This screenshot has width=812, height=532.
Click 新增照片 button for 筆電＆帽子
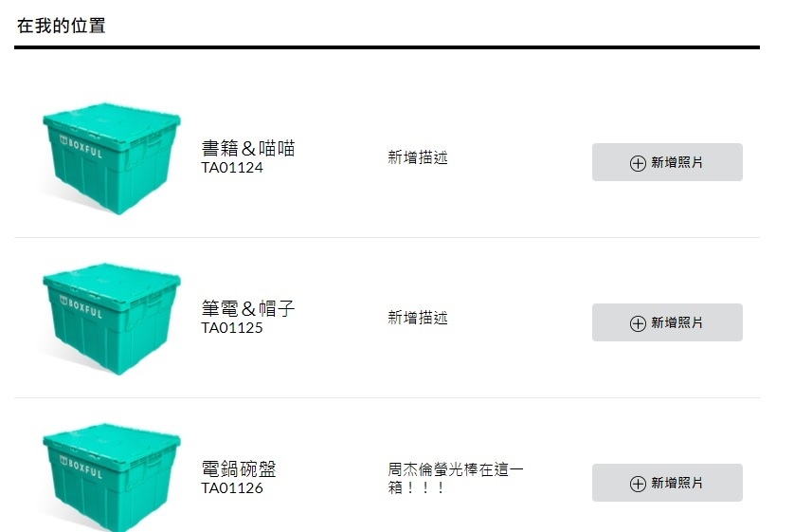click(x=667, y=322)
